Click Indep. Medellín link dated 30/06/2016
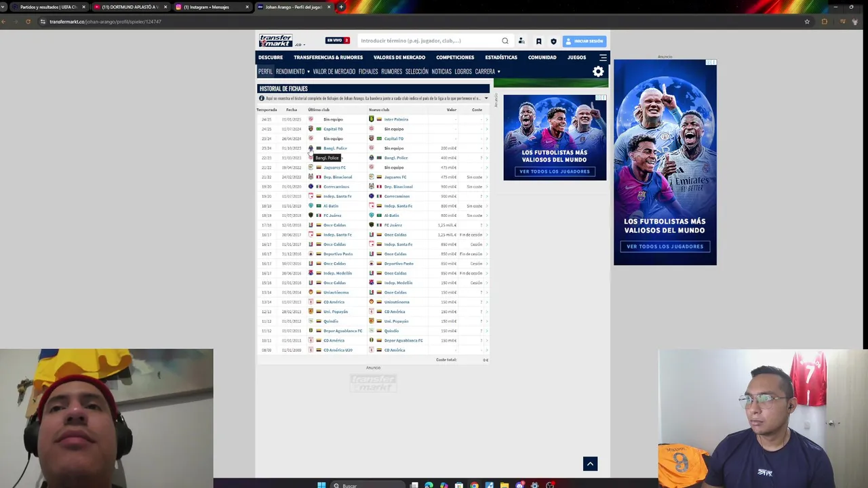The width and height of the screenshot is (868, 488). tap(338, 273)
